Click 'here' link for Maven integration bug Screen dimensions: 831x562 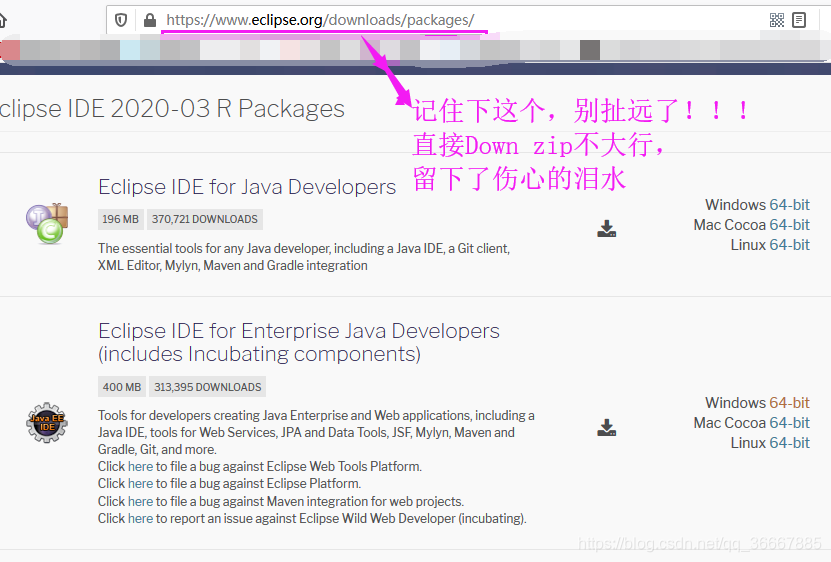(x=140, y=502)
